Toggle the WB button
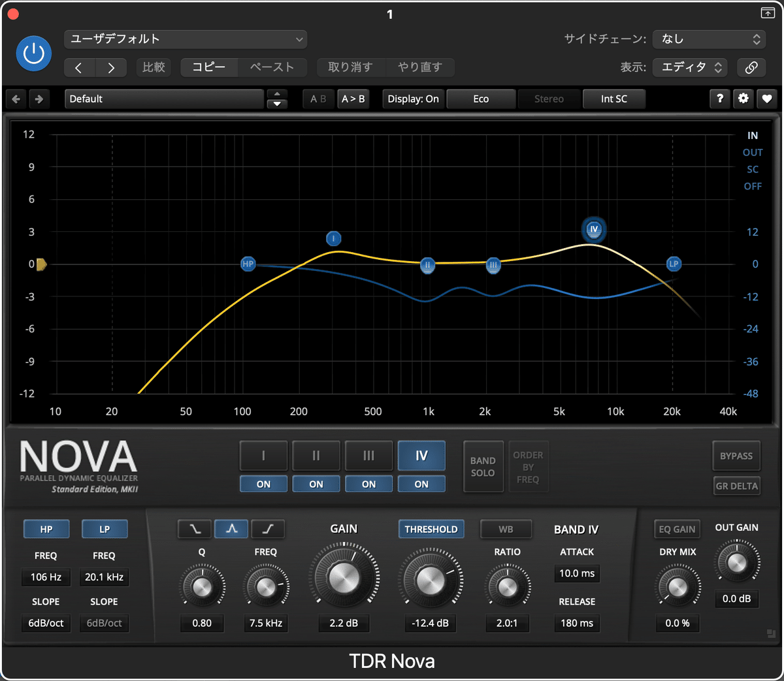Image resolution: width=784 pixels, height=681 pixels. click(x=506, y=529)
